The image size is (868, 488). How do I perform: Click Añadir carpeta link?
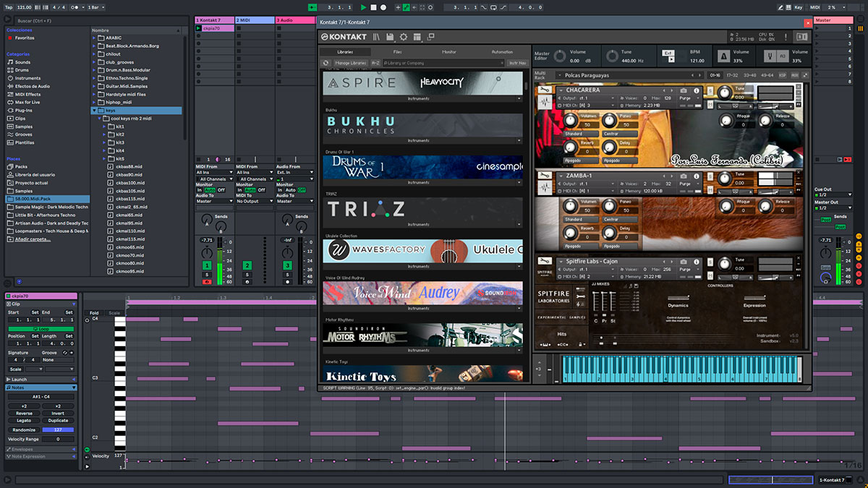(33, 239)
